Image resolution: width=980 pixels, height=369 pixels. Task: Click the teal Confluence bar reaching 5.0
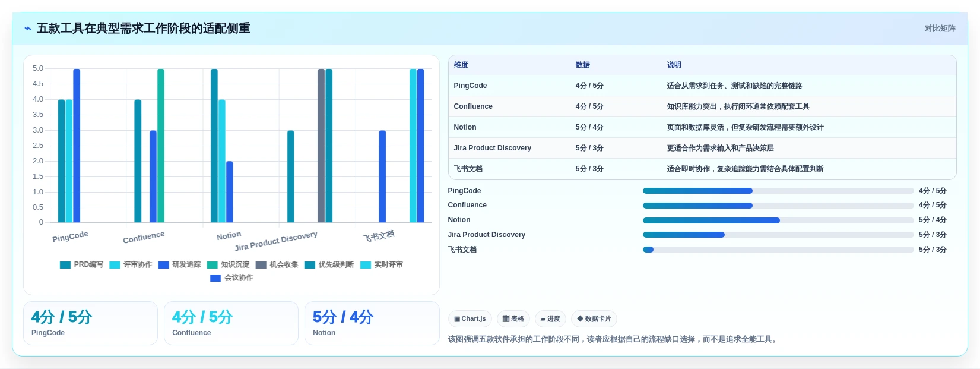[161, 146]
